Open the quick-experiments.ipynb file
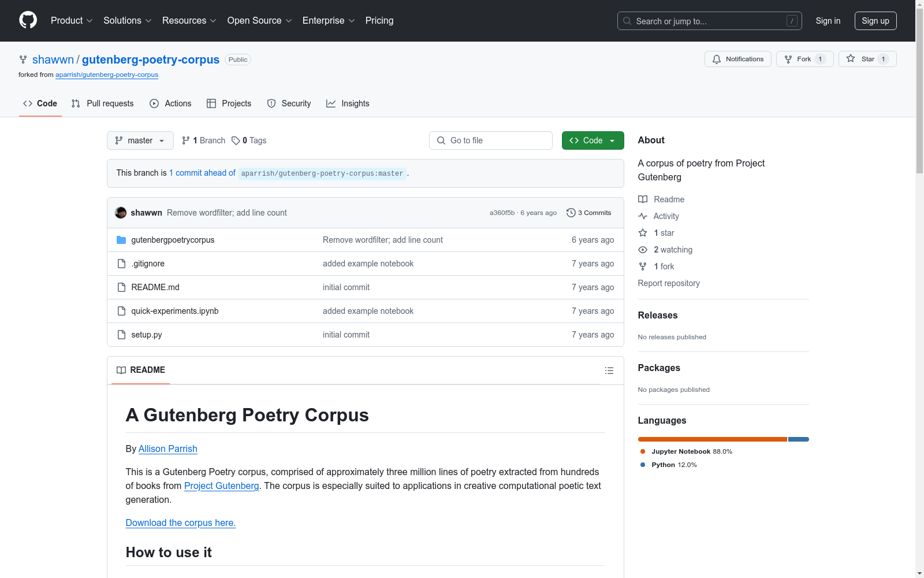This screenshot has height=578, width=924. [x=175, y=311]
